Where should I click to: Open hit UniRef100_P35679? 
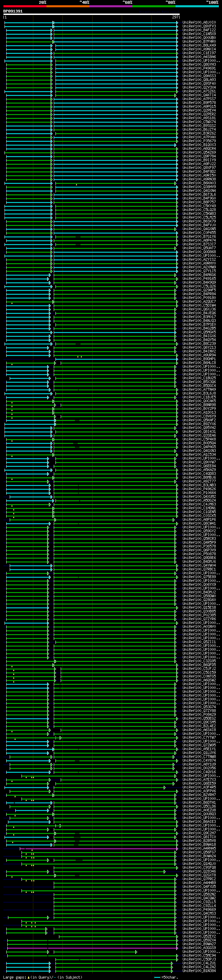click(x=199, y=141)
